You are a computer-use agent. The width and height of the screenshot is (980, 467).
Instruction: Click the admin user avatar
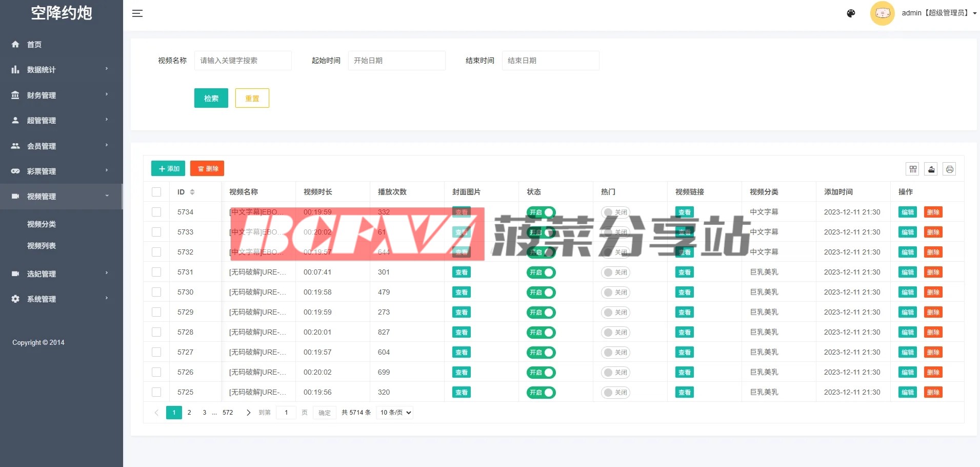point(882,13)
